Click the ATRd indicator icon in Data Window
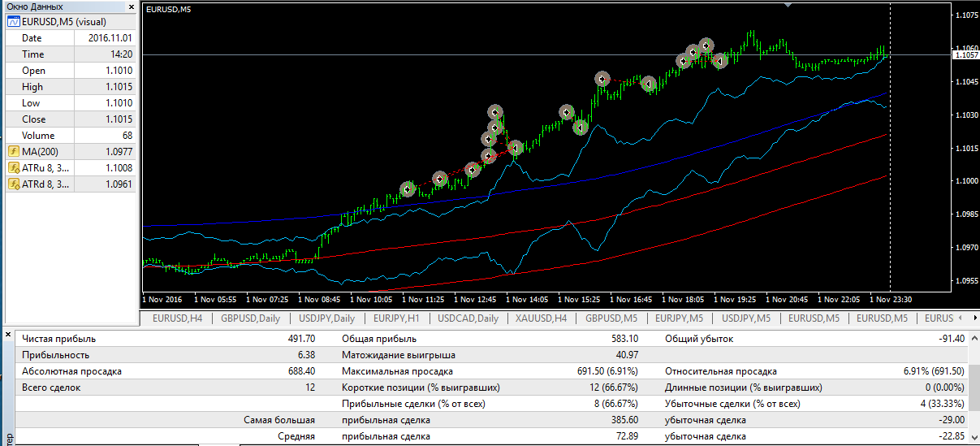The width and height of the screenshot is (980, 446). pos(14,184)
